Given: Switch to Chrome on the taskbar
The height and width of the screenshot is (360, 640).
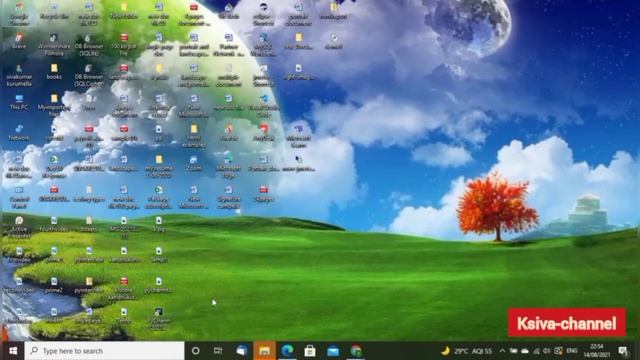Looking at the screenshot, I should coord(356,351).
